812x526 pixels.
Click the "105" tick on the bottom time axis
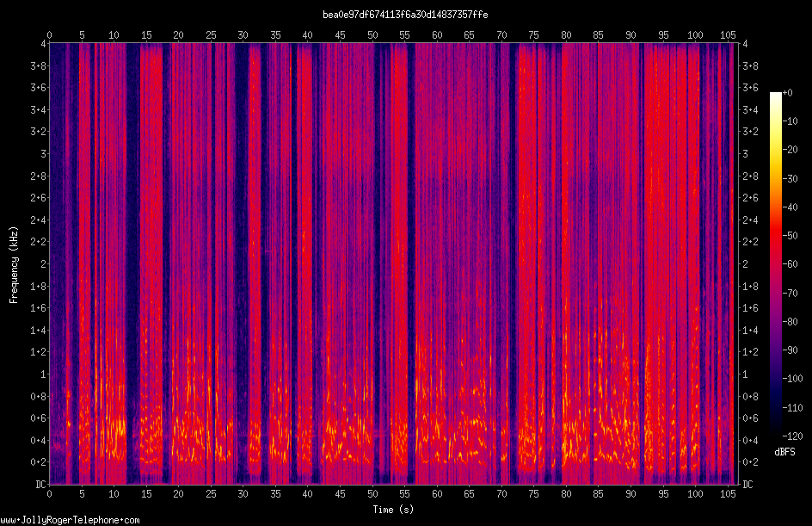tap(728, 494)
